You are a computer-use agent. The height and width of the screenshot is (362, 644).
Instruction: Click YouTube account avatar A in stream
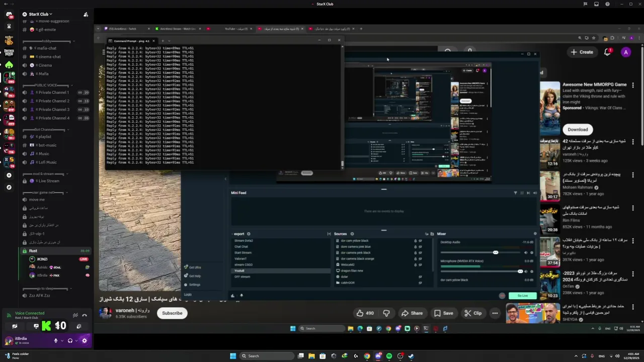tap(626, 52)
